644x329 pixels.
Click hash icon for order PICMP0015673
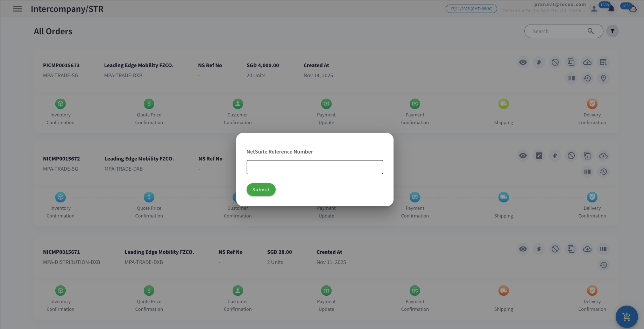pos(539,62)
